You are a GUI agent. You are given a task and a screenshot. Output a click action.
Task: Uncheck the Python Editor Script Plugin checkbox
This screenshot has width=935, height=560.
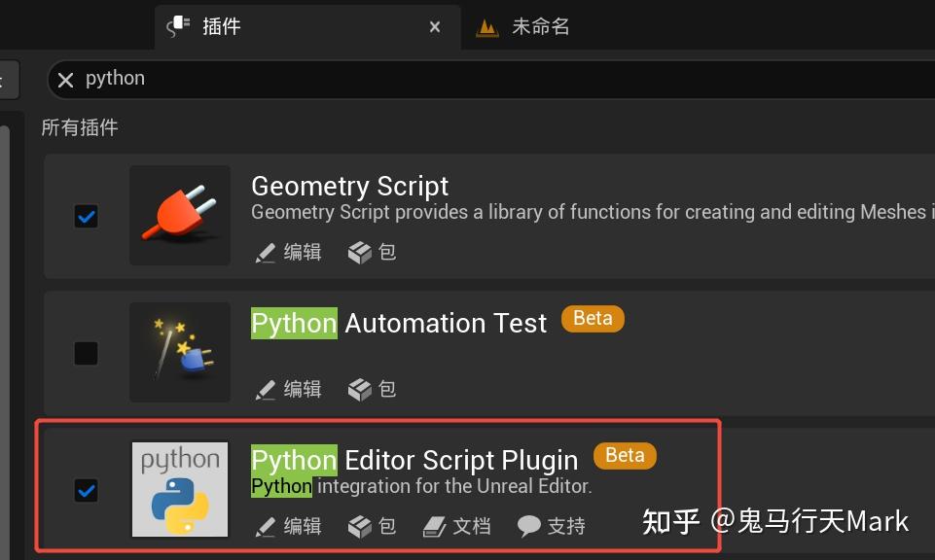[x=86, y=491]
